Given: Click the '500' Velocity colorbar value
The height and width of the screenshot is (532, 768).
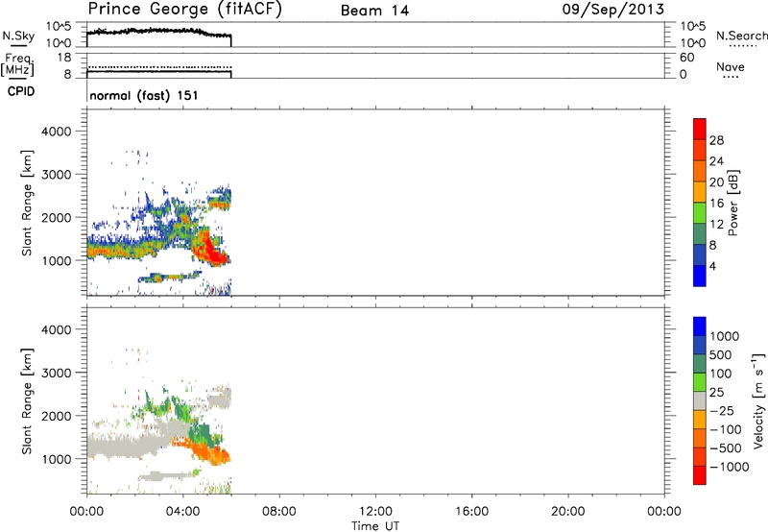Looking at the screenshot, I should [x=720, y=354].
